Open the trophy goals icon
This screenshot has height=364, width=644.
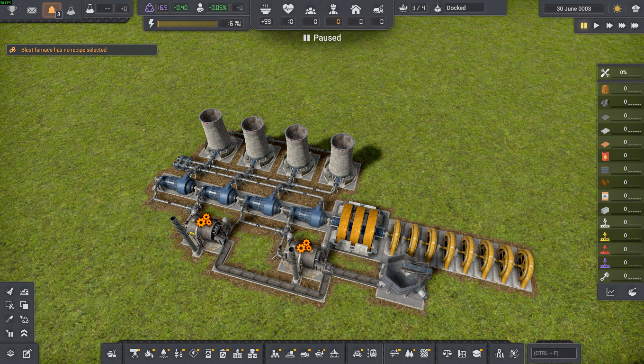(x=12, y=9)
